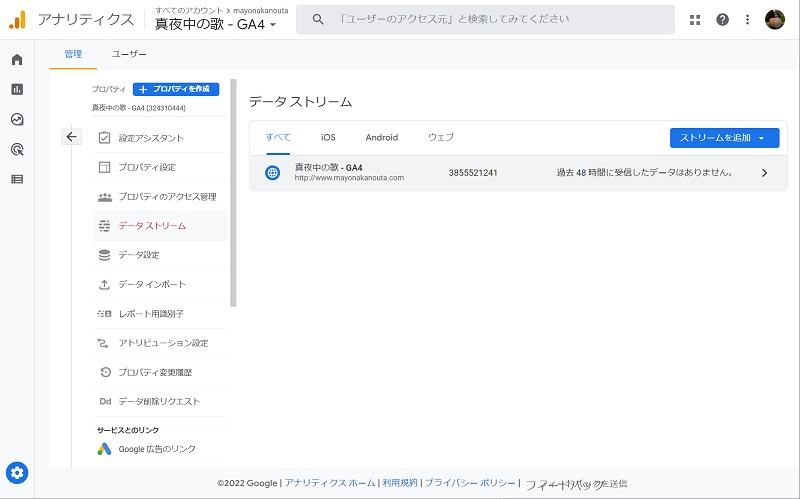Open 設定アシスタント menu item

(160, 138)
